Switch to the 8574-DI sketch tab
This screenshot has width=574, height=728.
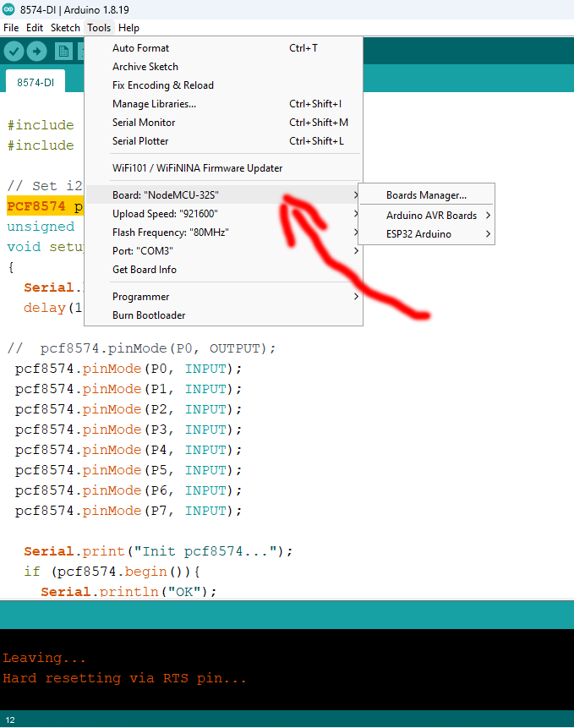click(36, 81)
